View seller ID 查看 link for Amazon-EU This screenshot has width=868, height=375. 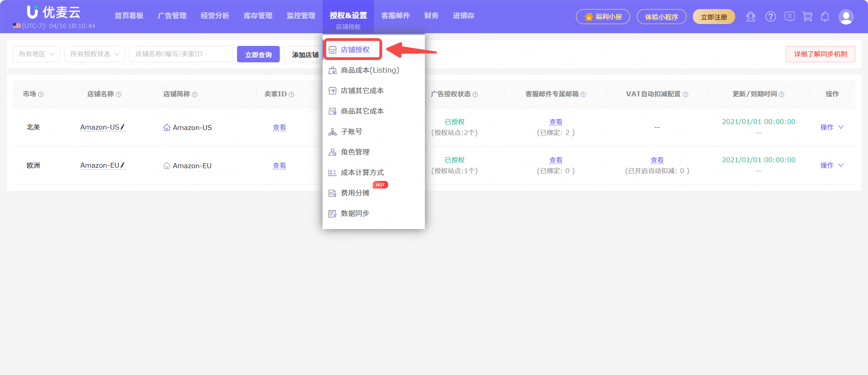pyautogui.click(x=279, y=166)
